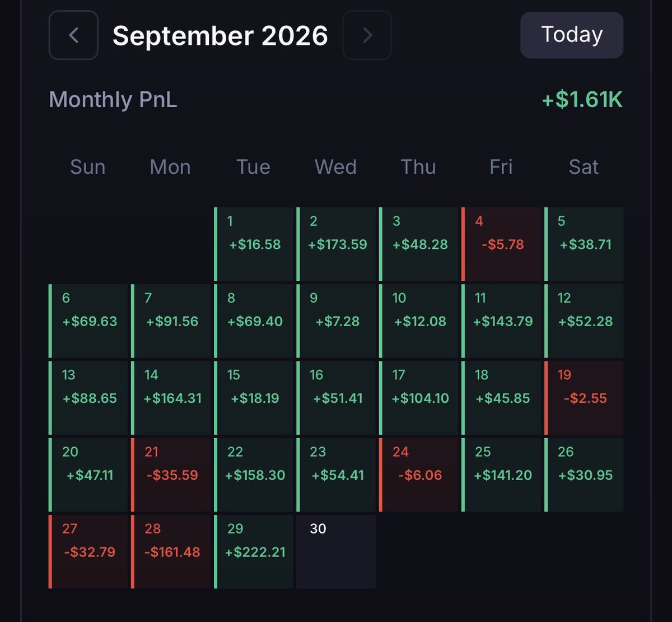Open September 22 cell +$158.30
Image resolution: width=672 pixels, height=622 pixels.
pyautogui.click(x=254, y=475)
